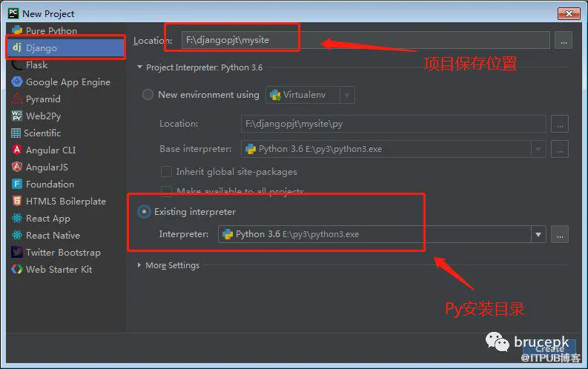Select the Twitter Bootstrap entry text
588x369 pixels.
coord(63,253)
